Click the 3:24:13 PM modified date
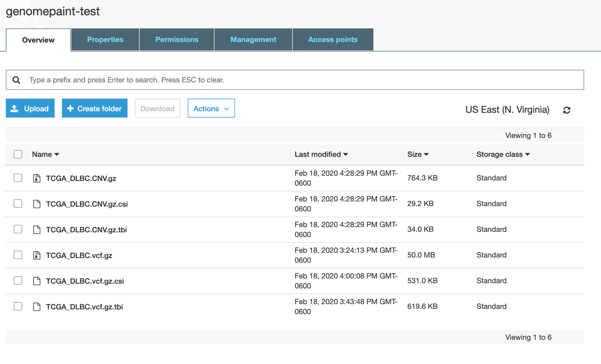 pos(346,255)
